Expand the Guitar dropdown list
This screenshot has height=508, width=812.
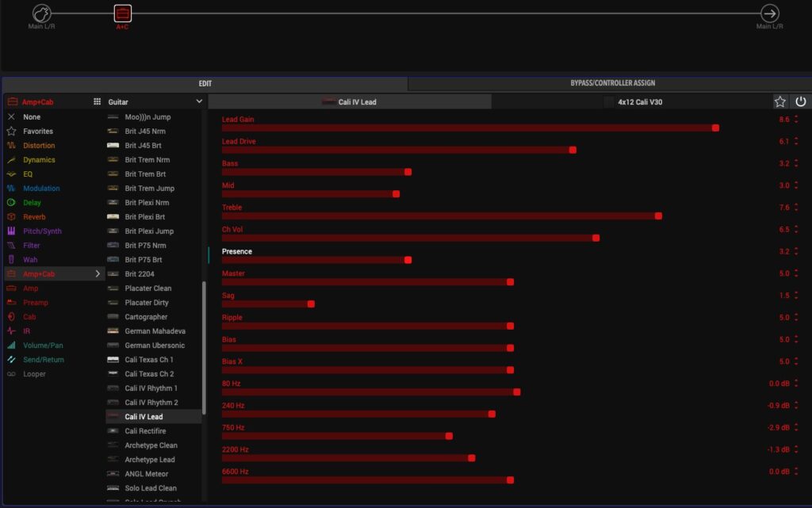[x=198, y=101]
